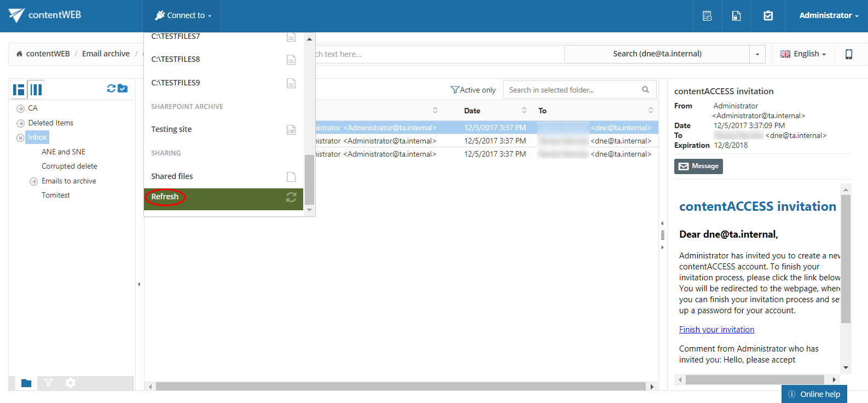Open the filter tab at bottom

pos(48,383)
